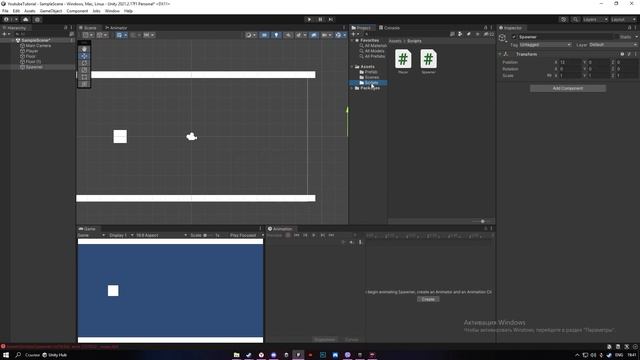Click the Spawner name field in the Inspector
The image size is (640, 360).
pyautogui.click(x=565, y=37)
